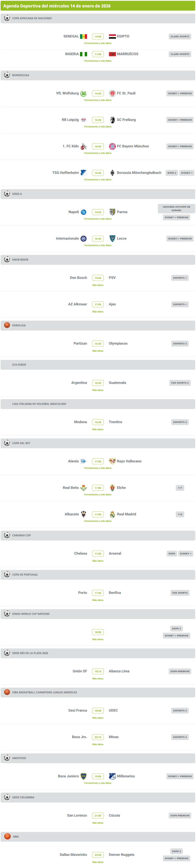Click the Senegal flag icon
The image size is (196, 868).
(83, 36)
